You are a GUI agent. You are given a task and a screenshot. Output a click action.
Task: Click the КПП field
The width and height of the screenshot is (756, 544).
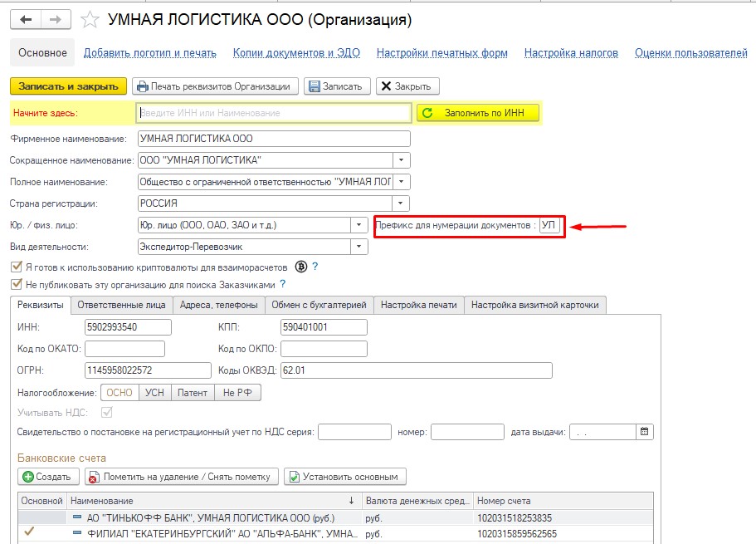point(324,326)
